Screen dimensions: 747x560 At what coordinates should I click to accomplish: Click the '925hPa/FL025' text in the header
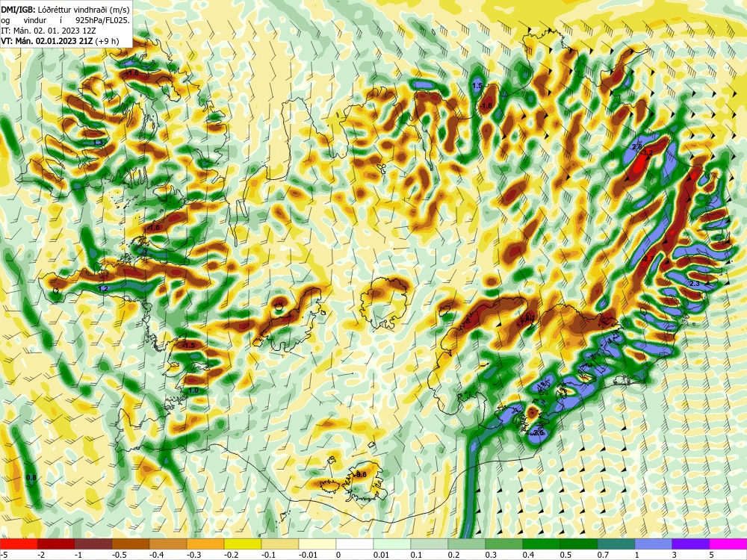pyautogui.click(x=102, y=19)
